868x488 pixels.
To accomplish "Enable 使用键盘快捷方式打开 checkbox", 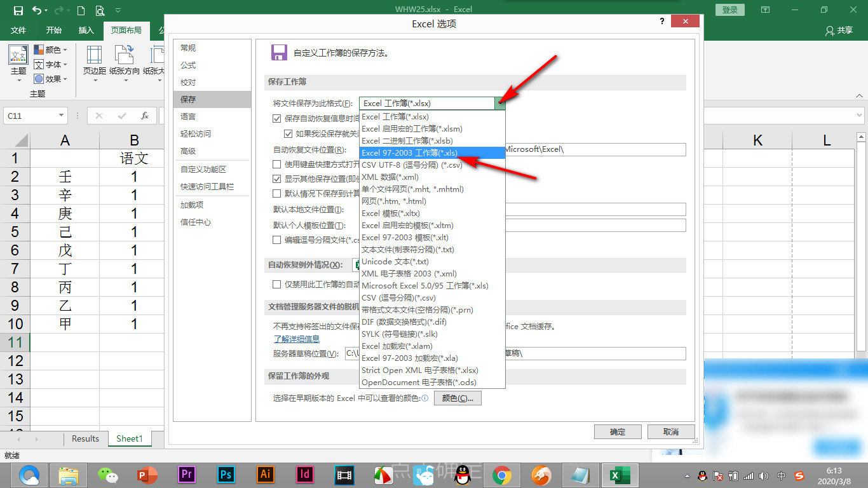I will 277,165.
